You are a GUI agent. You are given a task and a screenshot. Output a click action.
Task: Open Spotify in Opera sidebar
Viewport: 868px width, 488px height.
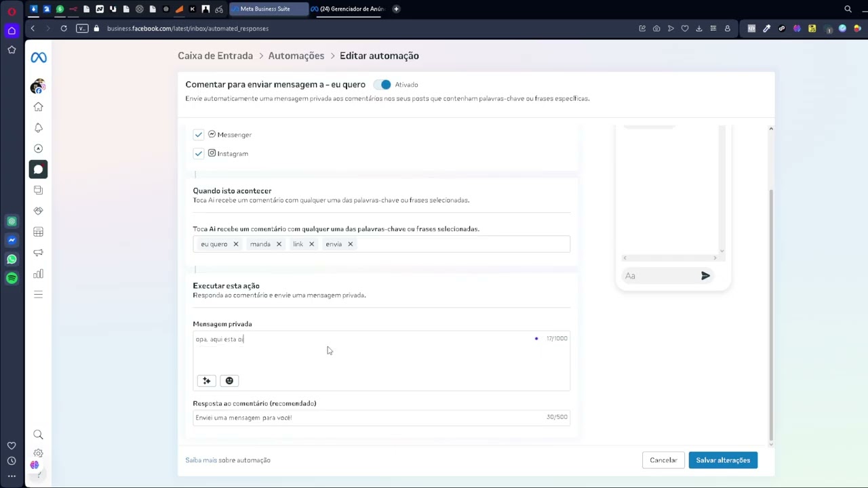click(x=12, y=278)
